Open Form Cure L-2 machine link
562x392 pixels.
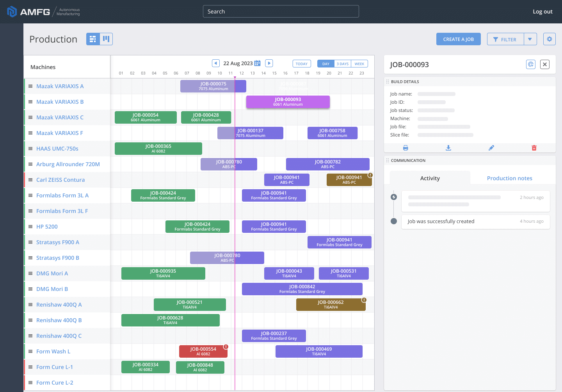point(55,383)
